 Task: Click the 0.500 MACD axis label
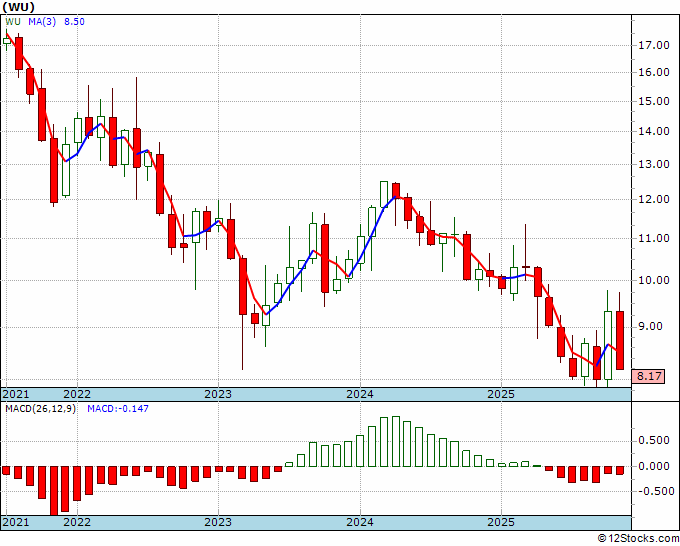pyautogui.click(x=654, y=441)
